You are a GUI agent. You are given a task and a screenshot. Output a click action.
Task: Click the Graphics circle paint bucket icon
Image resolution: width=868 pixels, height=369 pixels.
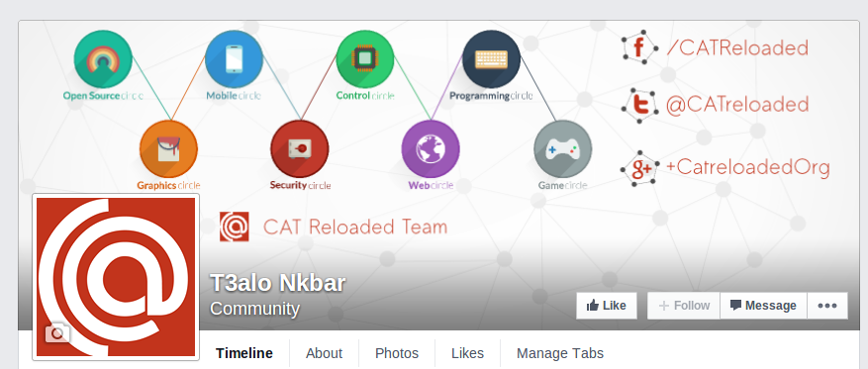coord(168,149)
